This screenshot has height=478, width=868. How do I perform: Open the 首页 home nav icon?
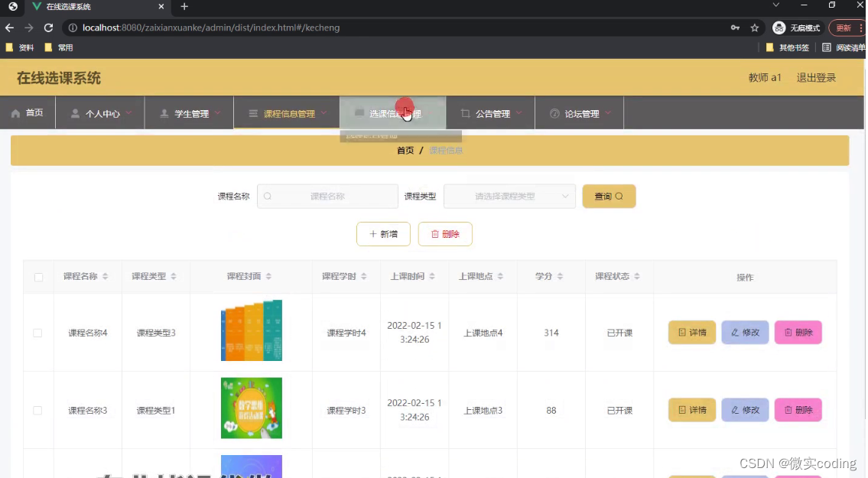click(15, 112)
